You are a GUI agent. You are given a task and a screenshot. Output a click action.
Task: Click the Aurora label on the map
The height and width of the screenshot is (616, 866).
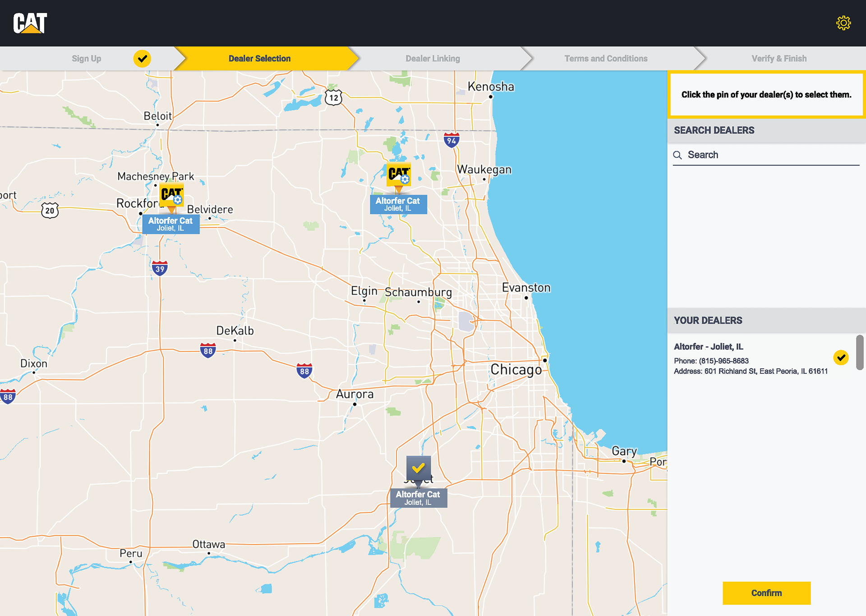click(x=355, y=394)
